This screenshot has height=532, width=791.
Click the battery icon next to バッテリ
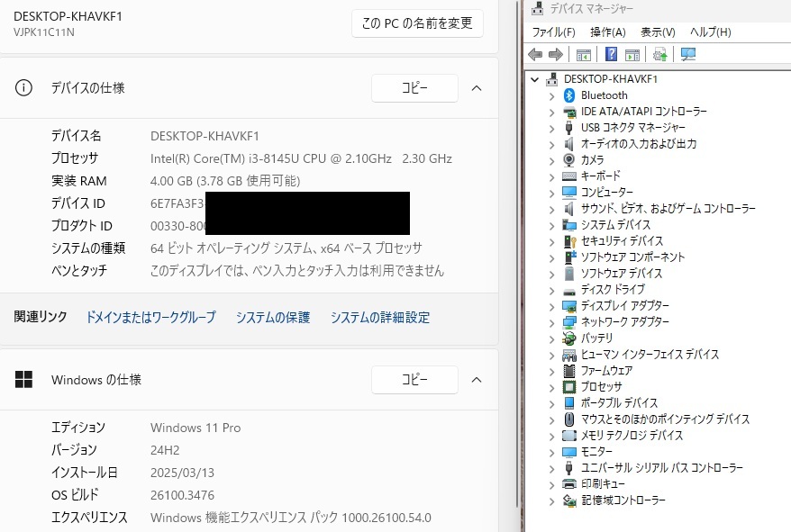569,338
